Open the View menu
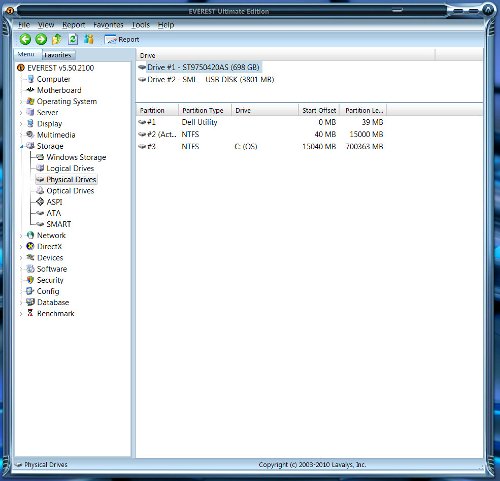500x481 pixels. [x=46, y=25]
